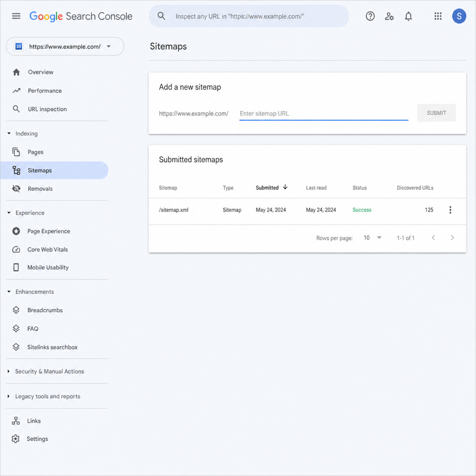Click the FAQ layers icon
Image resolution: width=476 pixels, height=476 pixels.
click(16, 329)
